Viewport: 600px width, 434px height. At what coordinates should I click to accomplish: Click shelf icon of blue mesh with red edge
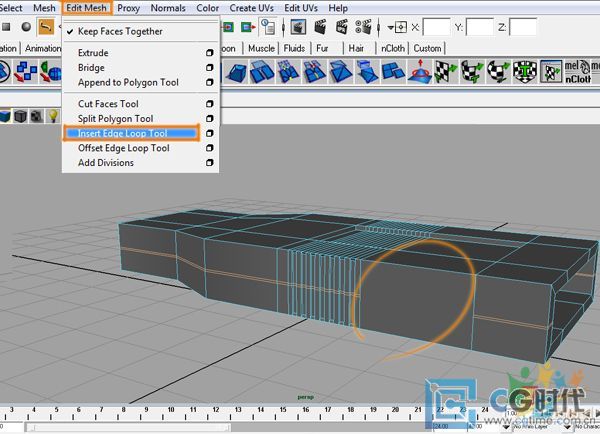point(314,72)
